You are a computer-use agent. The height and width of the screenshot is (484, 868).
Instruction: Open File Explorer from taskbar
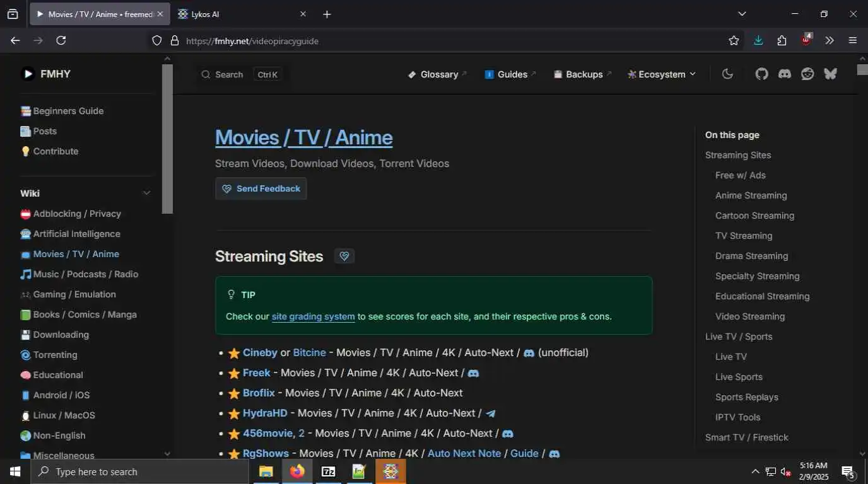pyautogui.click(x=266, y=471)
